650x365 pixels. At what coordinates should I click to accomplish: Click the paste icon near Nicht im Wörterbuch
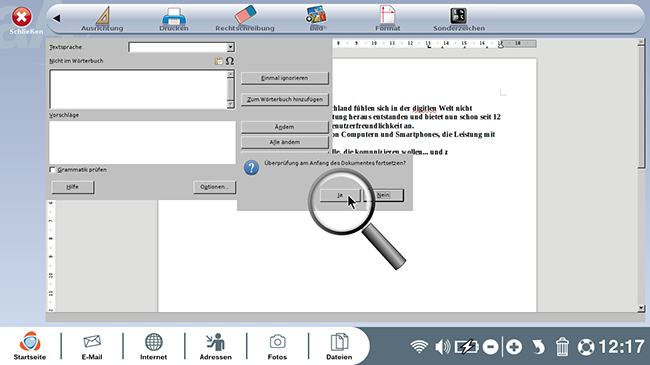tap(218, 61)
